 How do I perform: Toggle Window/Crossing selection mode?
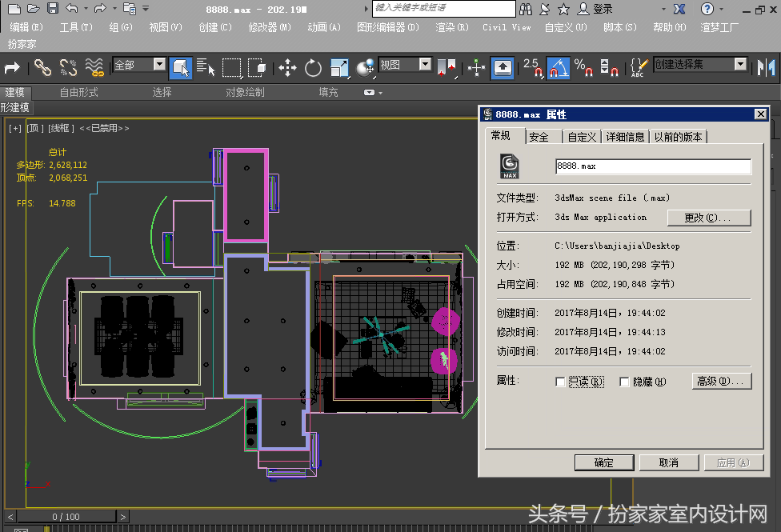257,67
